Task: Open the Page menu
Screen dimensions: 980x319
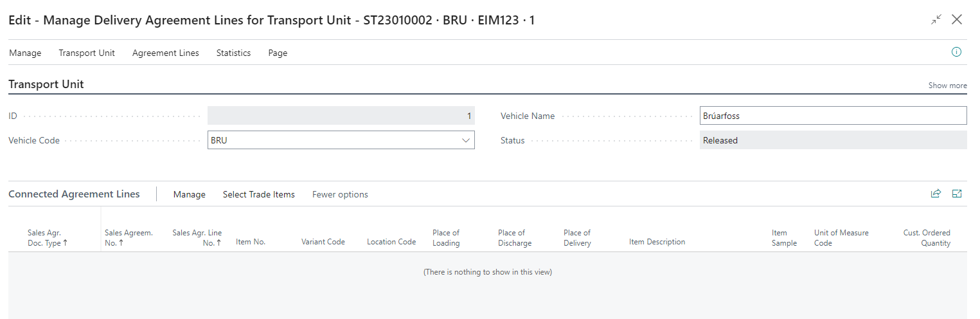Action: [278, 53]
